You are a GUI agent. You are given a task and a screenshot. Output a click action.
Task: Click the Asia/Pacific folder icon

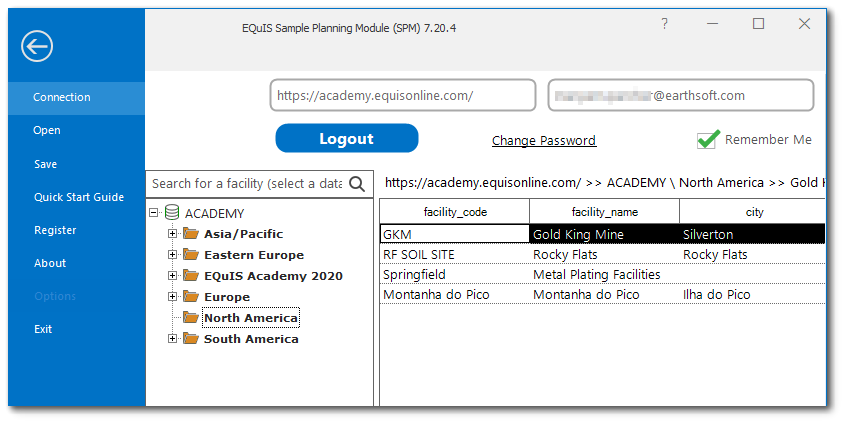click(x=191, y=233)
